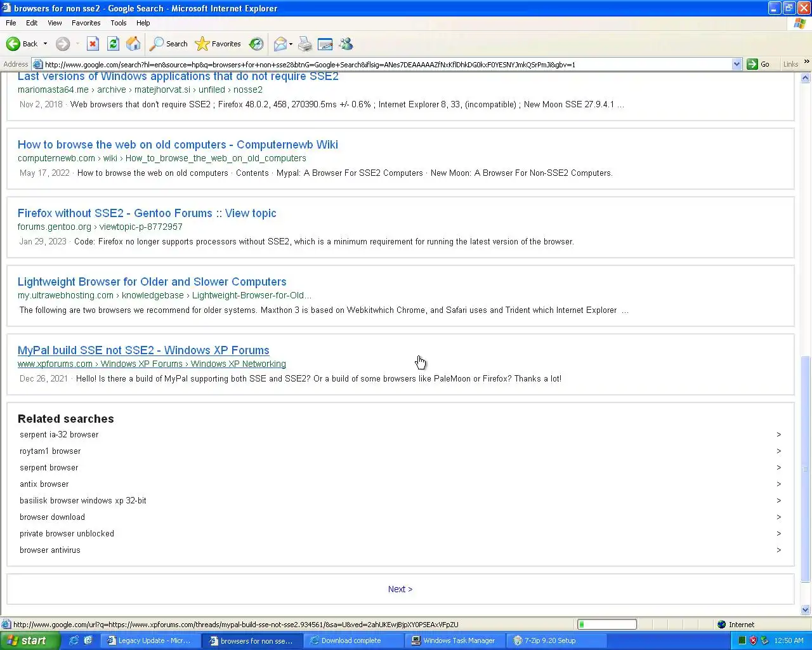Show the History panel
Image resolution: width=812 pixels, height=650 pixels.
[x=256, y=44]
